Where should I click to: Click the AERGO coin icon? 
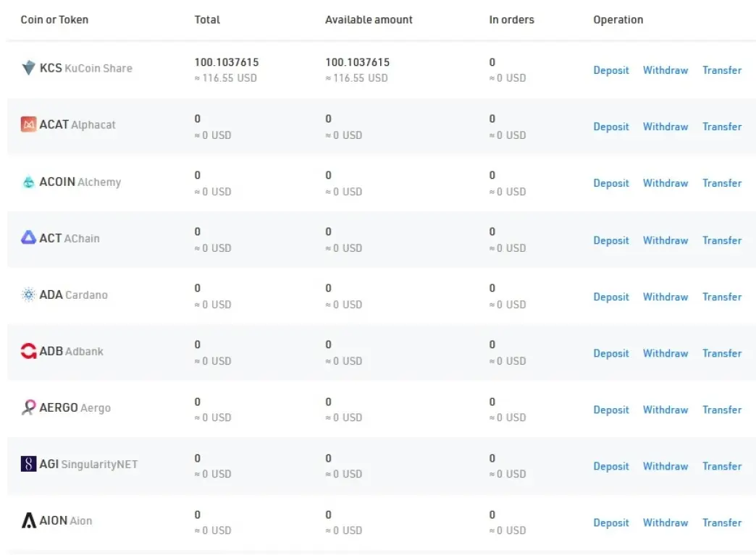28,407
